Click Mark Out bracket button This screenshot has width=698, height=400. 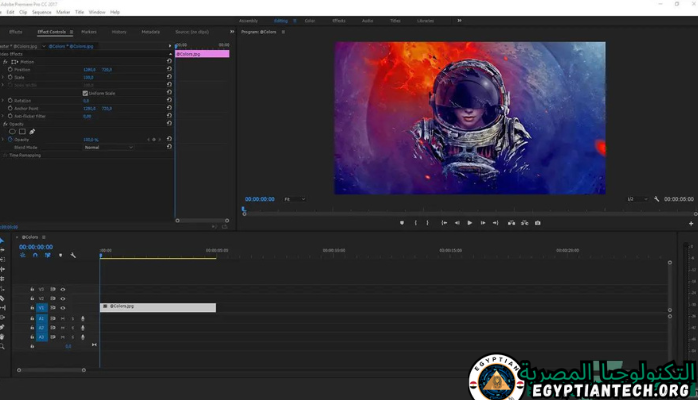click(x=427, y=223)
